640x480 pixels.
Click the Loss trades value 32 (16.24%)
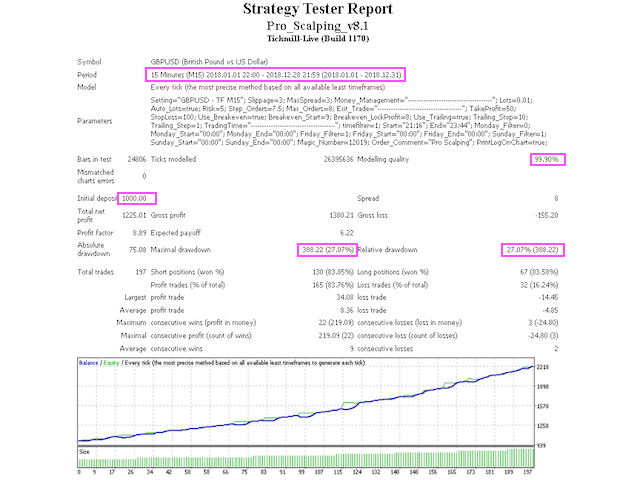point(539,285)
